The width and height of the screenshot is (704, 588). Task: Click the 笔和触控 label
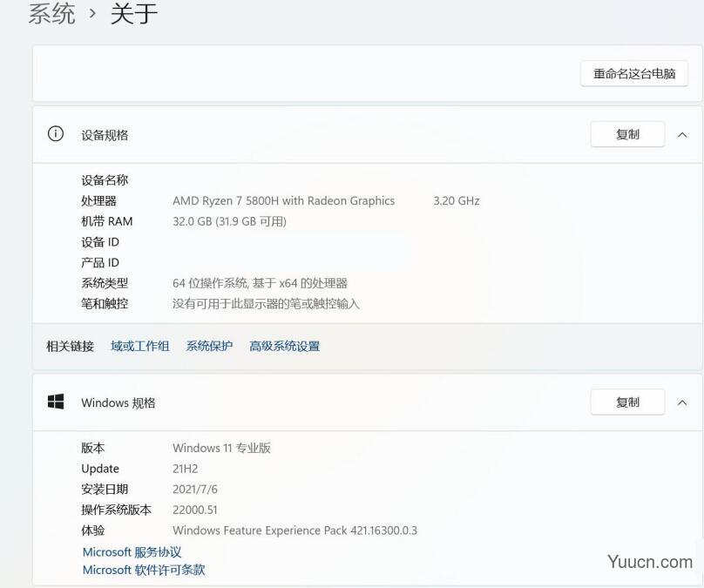coord(105,304)
